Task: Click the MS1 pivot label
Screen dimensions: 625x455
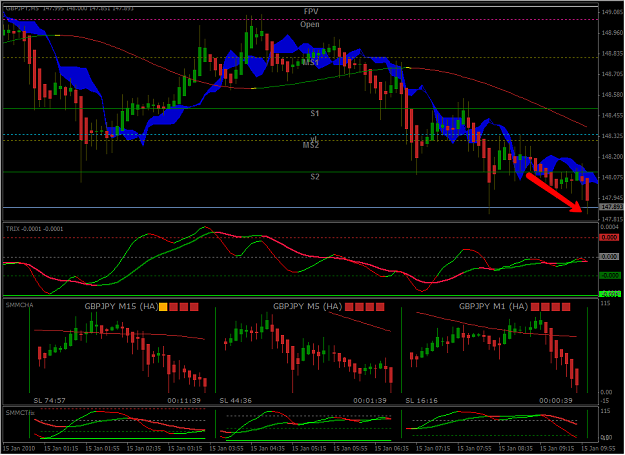Action: [310, 63]
